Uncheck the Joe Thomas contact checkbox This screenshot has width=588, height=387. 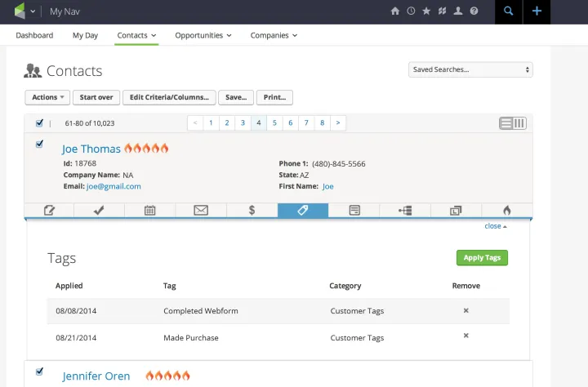pyautogui.click(x=39, y=145)
